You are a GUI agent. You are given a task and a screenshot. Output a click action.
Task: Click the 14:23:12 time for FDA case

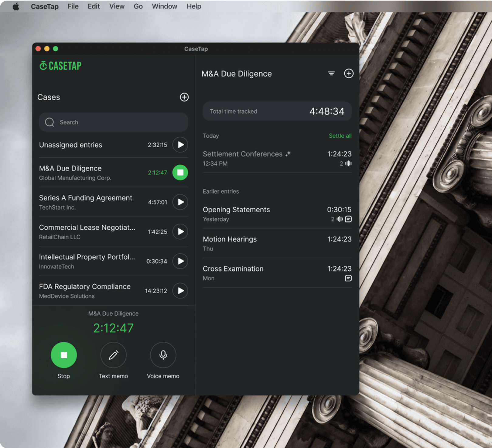[156, 291]
